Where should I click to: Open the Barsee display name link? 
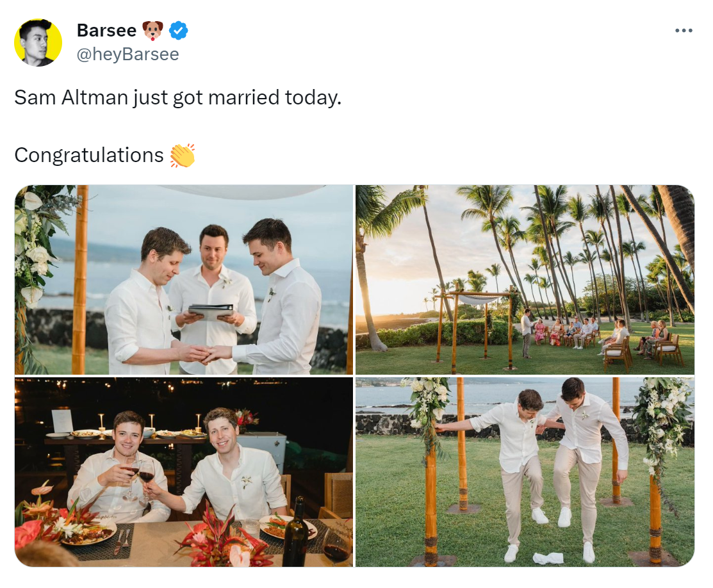click(x=106, y=31)
